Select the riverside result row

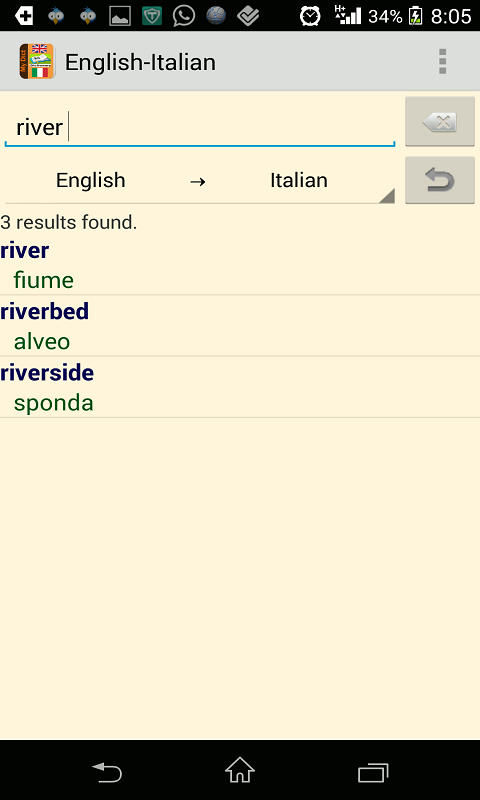coord(240,388)
